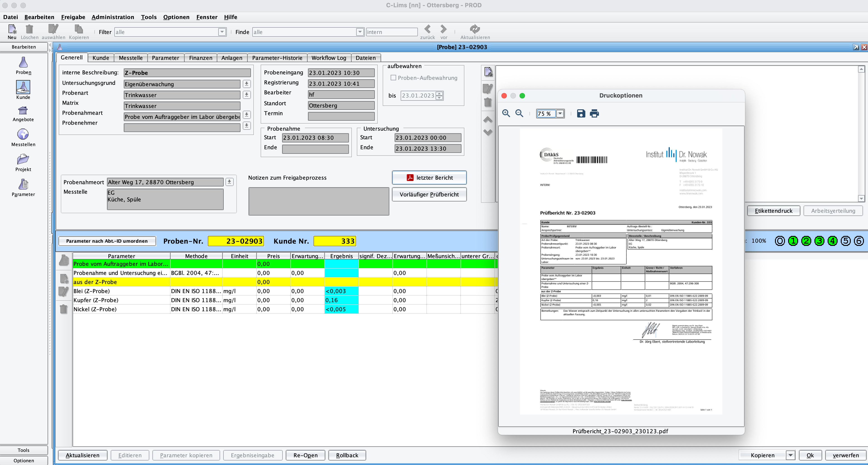Click the edit icon left of the Blei row
Viewport: 868px width, 465px height.
[64, 291]
